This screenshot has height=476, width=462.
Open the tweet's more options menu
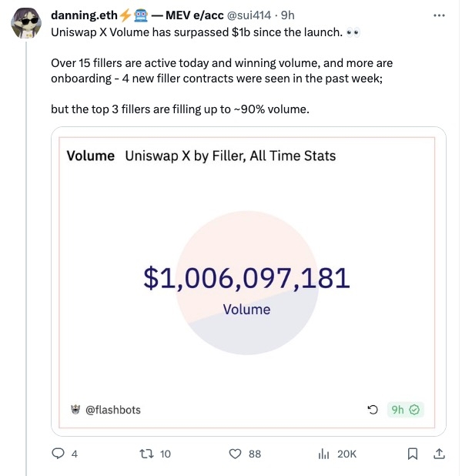[439, 15]
